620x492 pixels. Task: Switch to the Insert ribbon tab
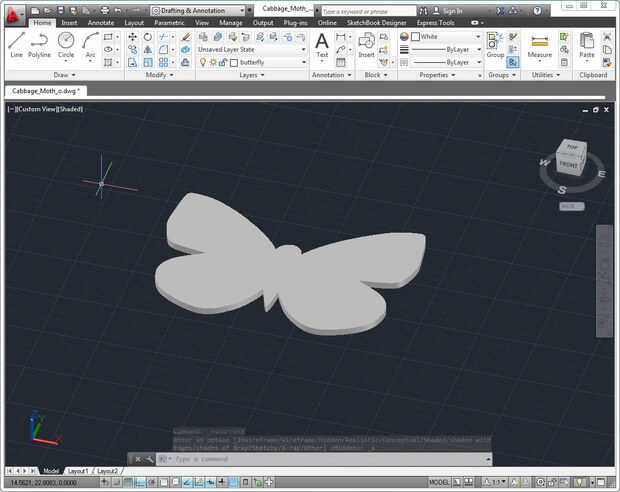[x=70, y=23]
